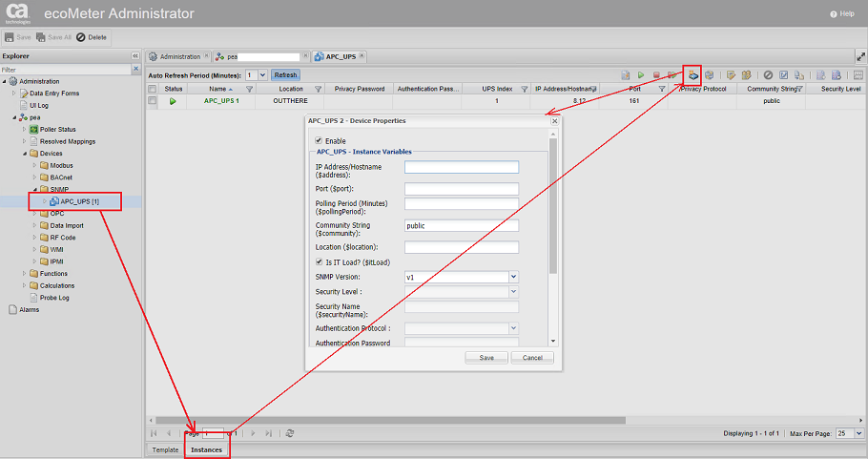Open Help in the top right
The width and height of the screenshot is (868, 459).
coord(842,14)
